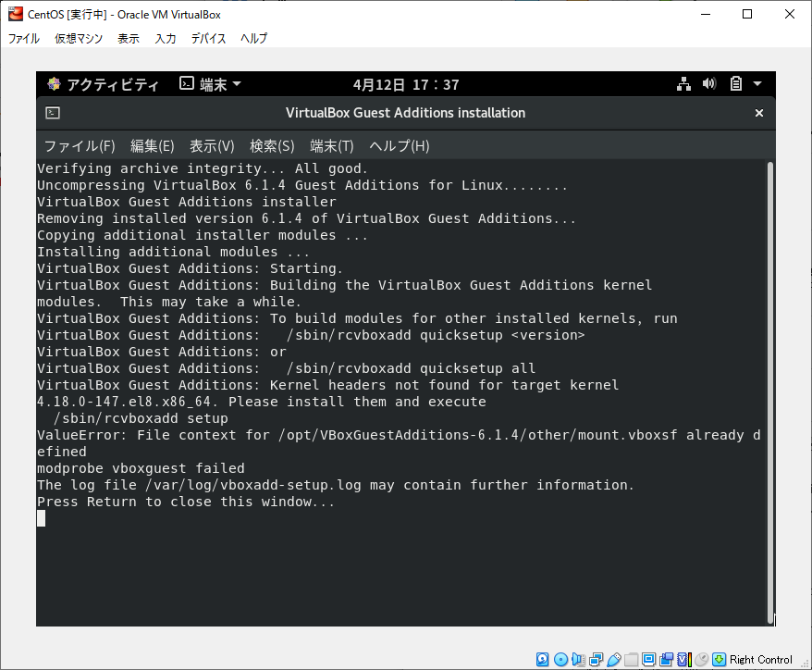Click the 'Press Return to close this window...' line
Viewport: 812px width, 670px height.
(x=186, y=502)
